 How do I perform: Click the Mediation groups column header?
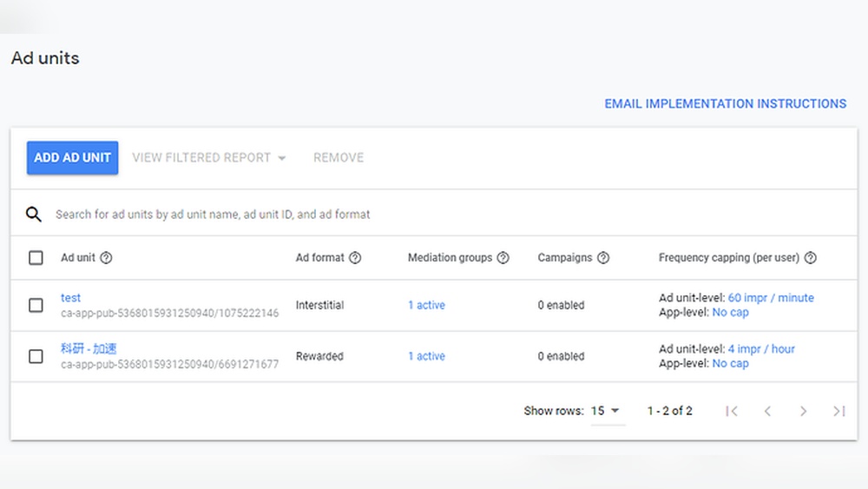point(450,257)
